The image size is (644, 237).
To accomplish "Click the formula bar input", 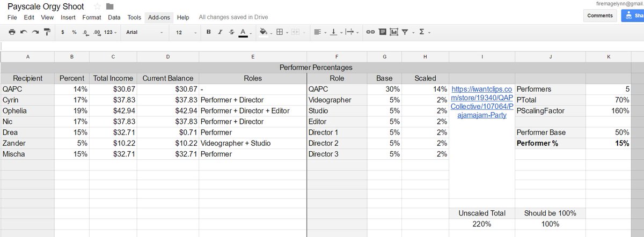I will click(x=322, y=46).
